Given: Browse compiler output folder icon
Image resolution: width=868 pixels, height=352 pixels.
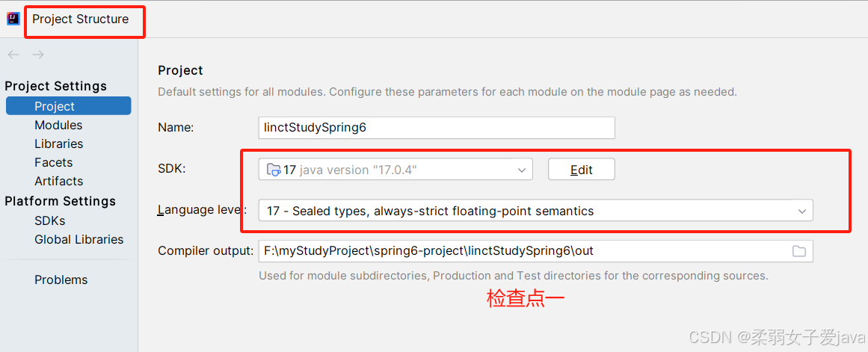Looking at the screenshot, I should [x=798, y=251].
